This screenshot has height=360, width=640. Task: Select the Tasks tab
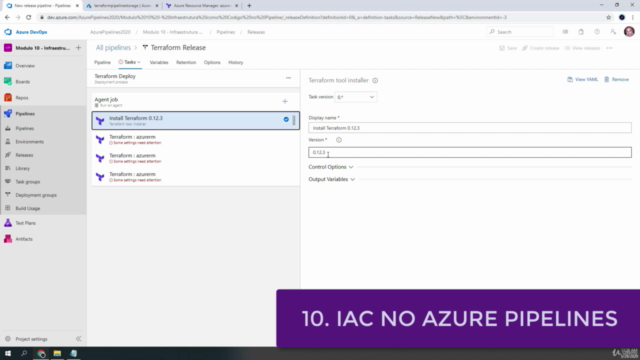tap(130, 62)
